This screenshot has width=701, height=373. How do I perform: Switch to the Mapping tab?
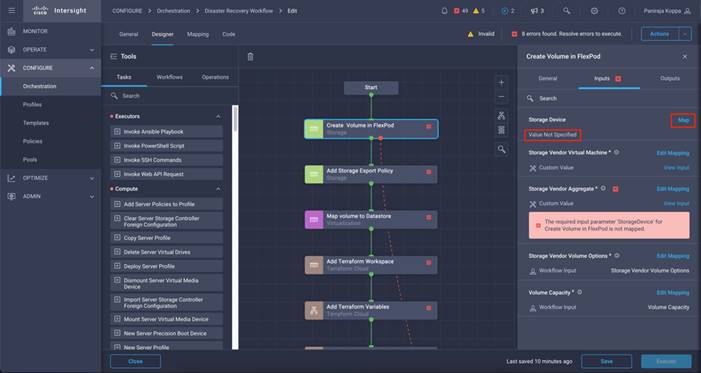[x=198, y=34]
